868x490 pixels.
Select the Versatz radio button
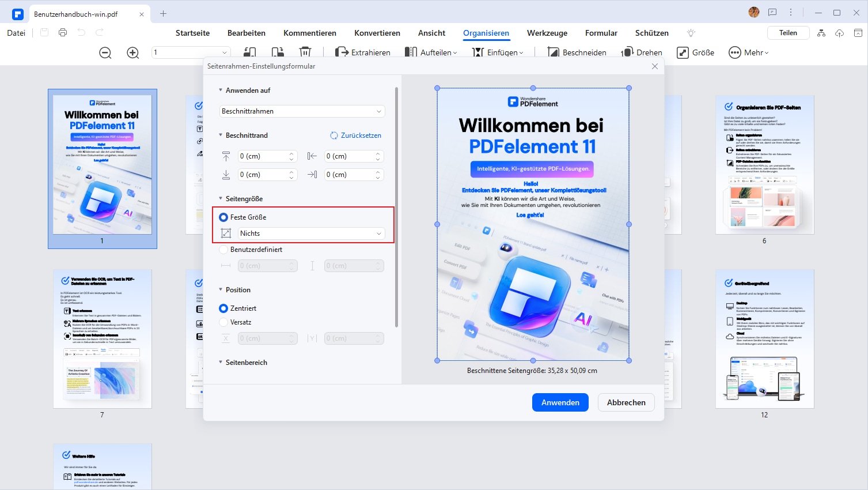(223, 322)
